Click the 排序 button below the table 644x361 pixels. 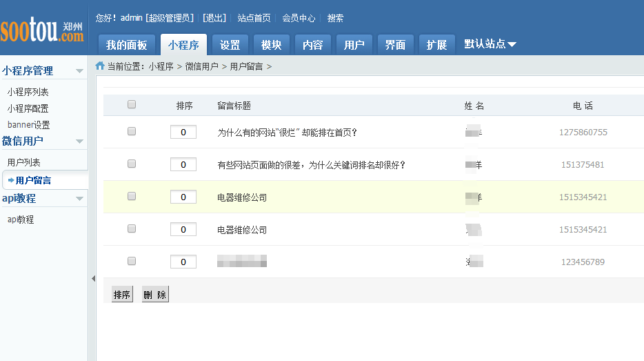click(x=121, y=295)
